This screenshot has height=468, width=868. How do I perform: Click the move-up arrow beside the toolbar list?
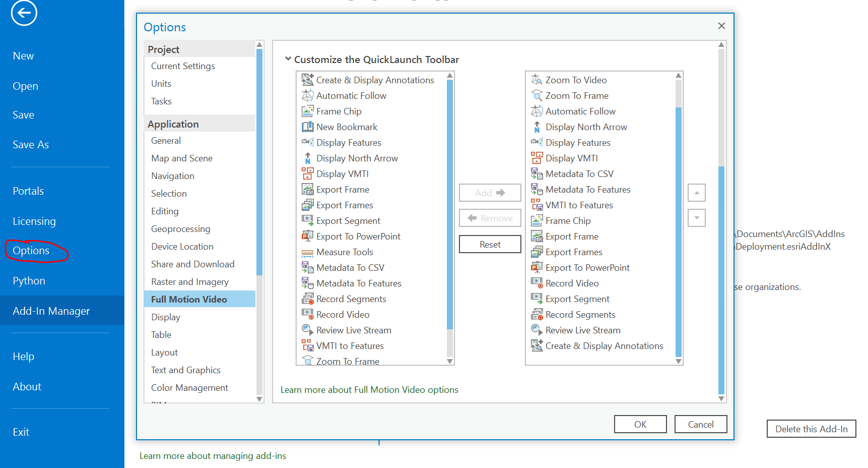pyautogui.click(x=696, y=193)
